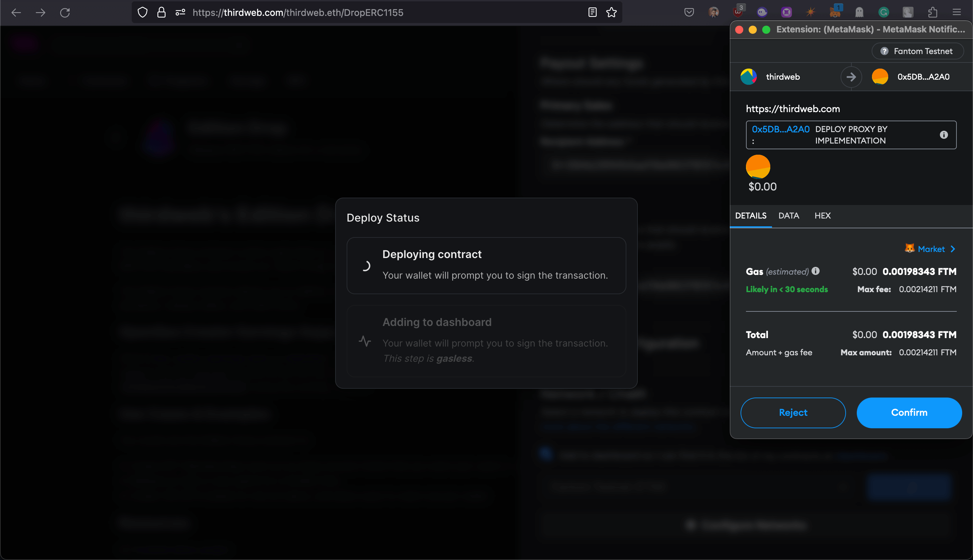Click the 0x5DB...A2A0 contract address link

click(x=780, y=129)
